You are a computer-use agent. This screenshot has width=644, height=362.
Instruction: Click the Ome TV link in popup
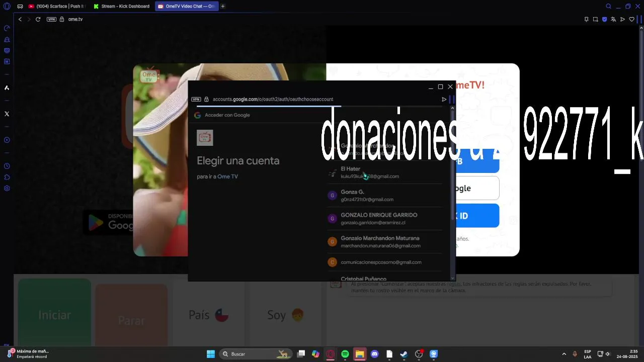[x=227, y=176]
